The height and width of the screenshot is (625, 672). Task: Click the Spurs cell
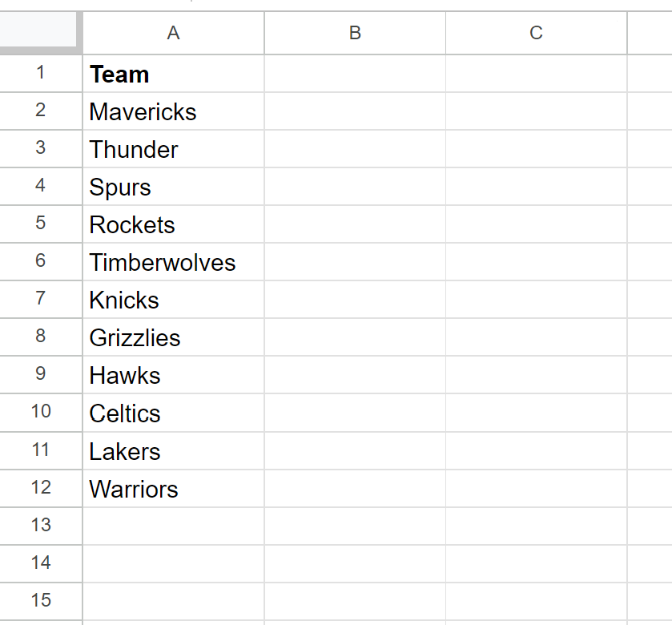pyautogui.click(x=174, y=187)
